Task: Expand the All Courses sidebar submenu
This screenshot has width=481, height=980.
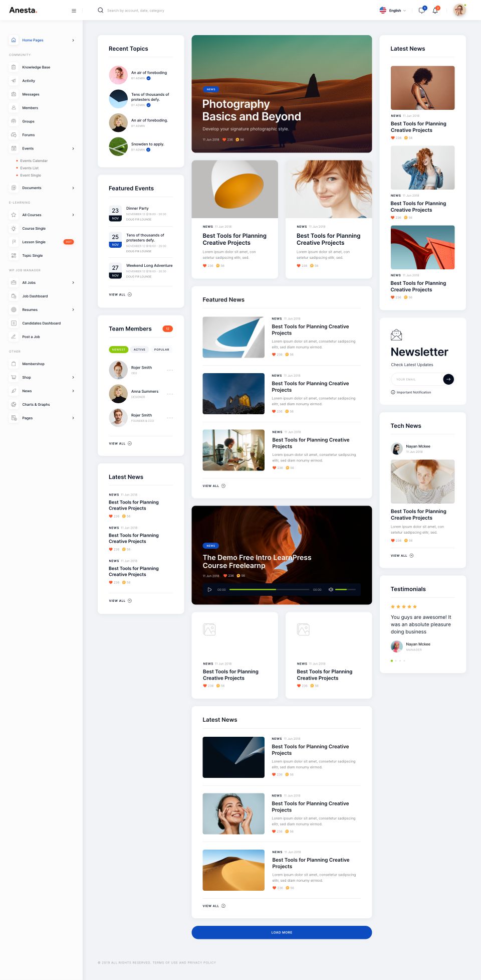Action: (73, 215)
